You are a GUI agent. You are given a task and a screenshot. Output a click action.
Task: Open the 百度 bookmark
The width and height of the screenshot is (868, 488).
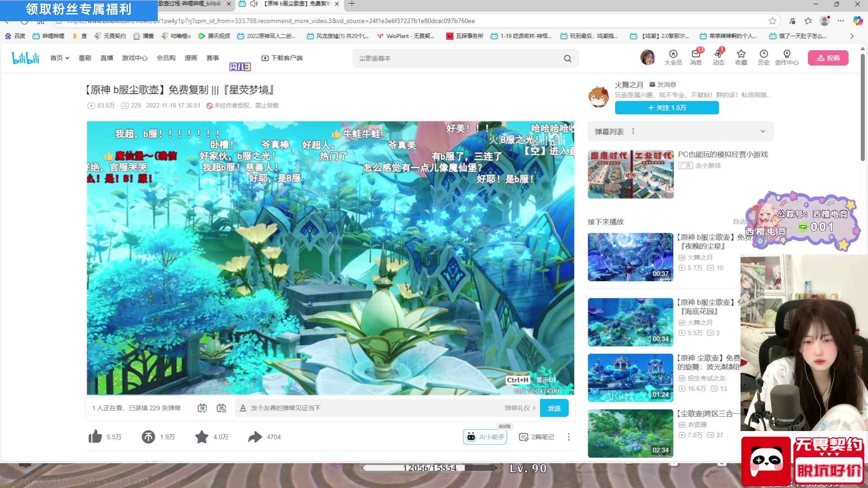click(x=15, y=36)
